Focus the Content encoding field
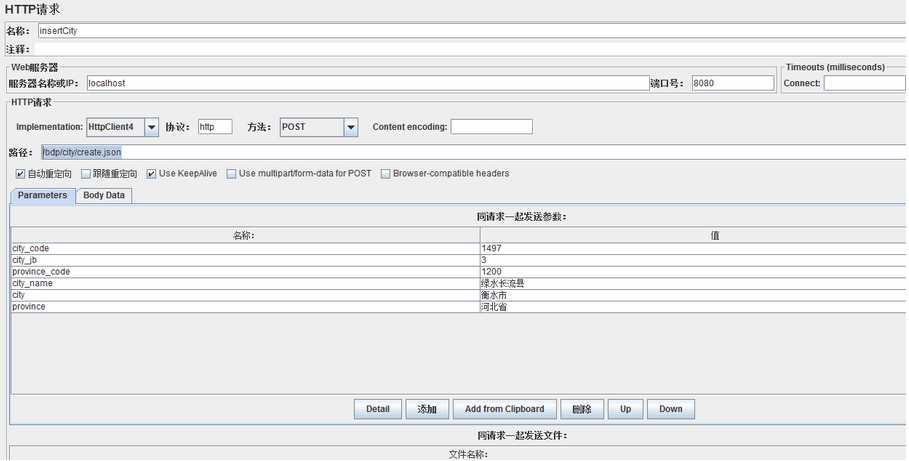909x461 pixels. tap(492, 127)
